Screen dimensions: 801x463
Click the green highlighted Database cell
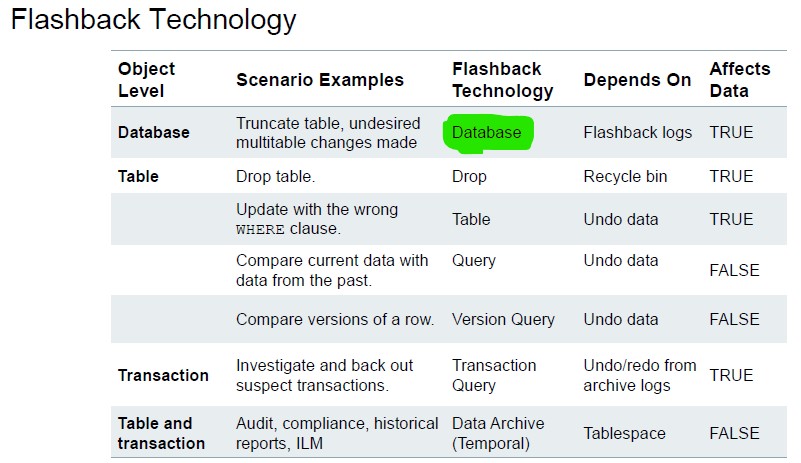pos(487,133)
